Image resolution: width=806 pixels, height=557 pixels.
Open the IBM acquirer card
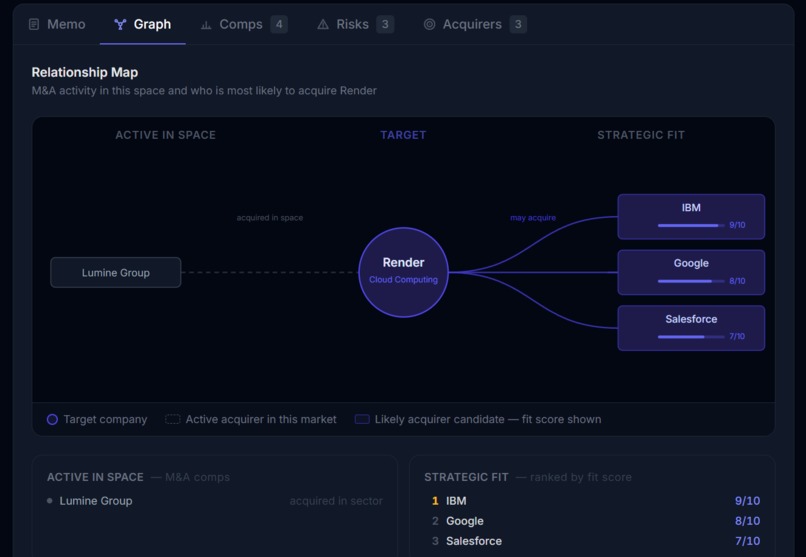[691, 216]
